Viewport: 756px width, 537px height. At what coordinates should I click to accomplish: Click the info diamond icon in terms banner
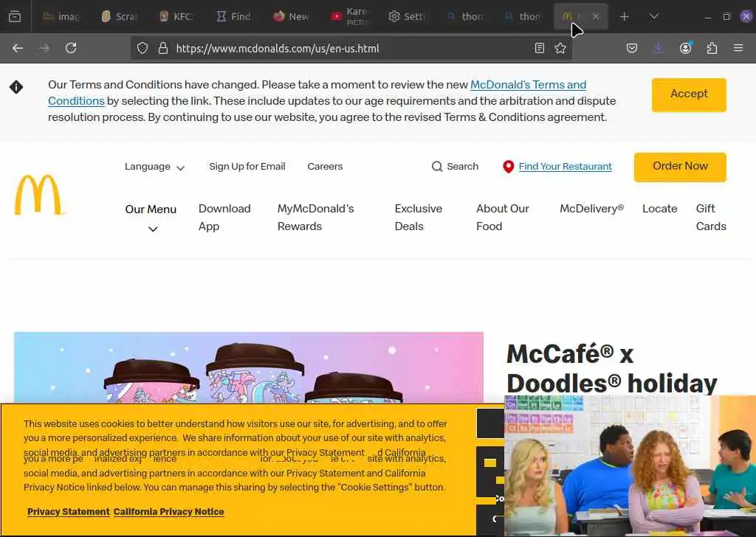coord(16,87)
